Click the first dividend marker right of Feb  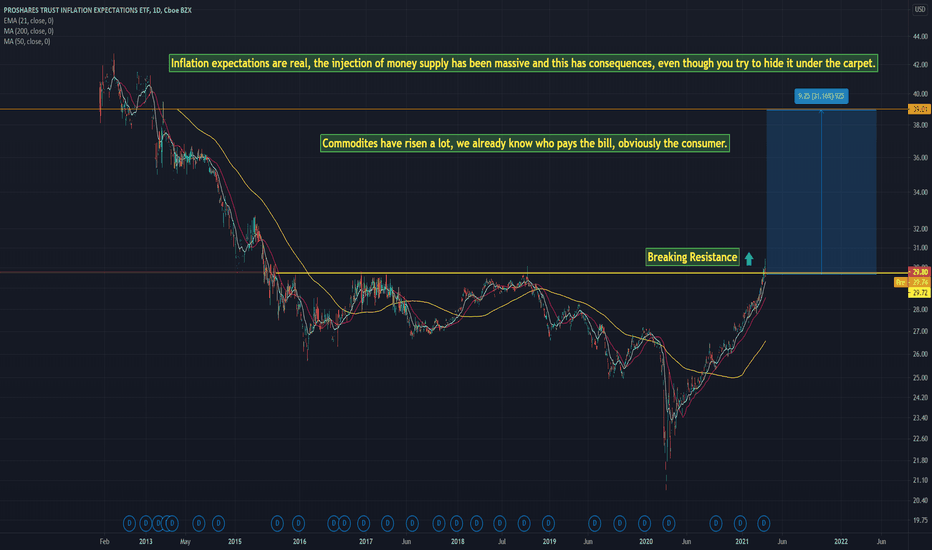click(129, 523)
